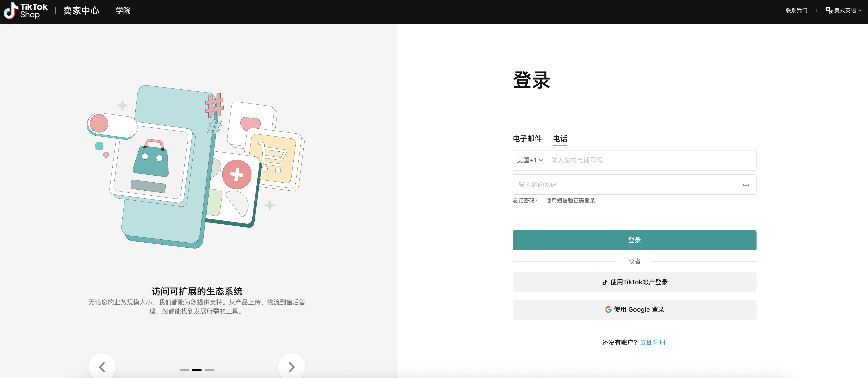
Task: Click the 立即注册 sign-up link
Action: point(653,343)
